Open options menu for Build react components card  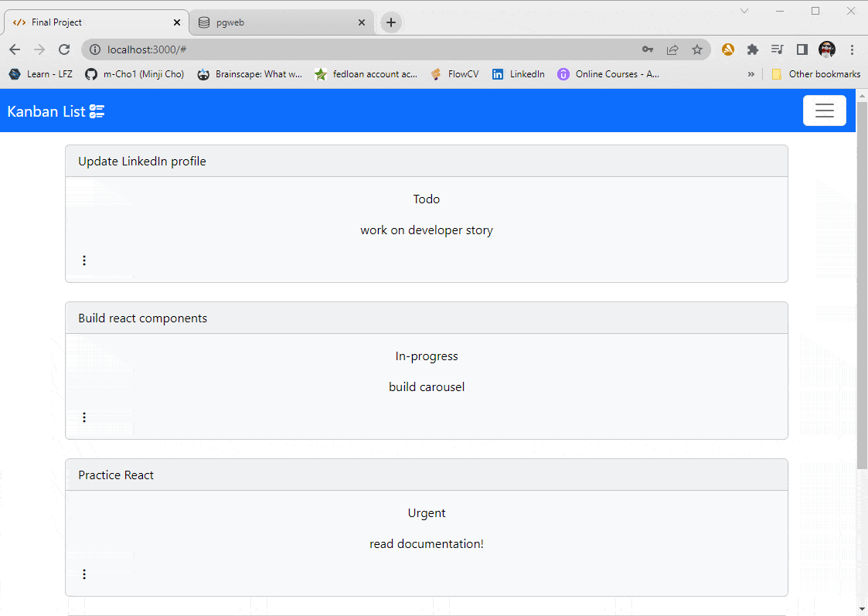84,417
